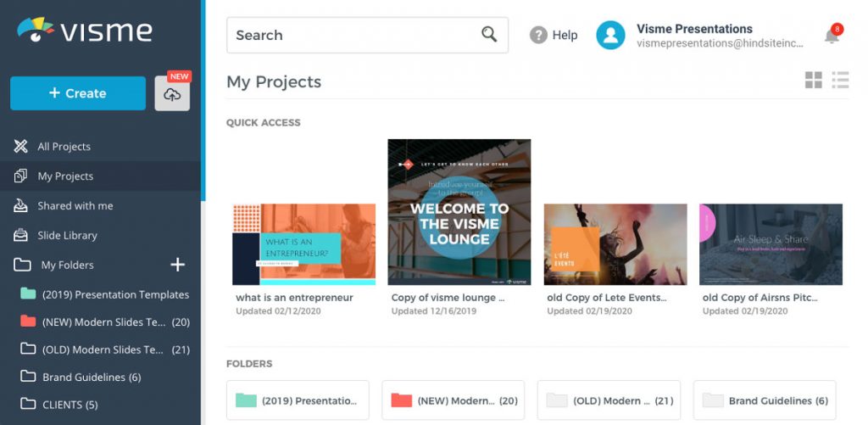Open the Brand Guidelines (6) folder card
This screenshot has width=868, height=425.
point(765,400)
